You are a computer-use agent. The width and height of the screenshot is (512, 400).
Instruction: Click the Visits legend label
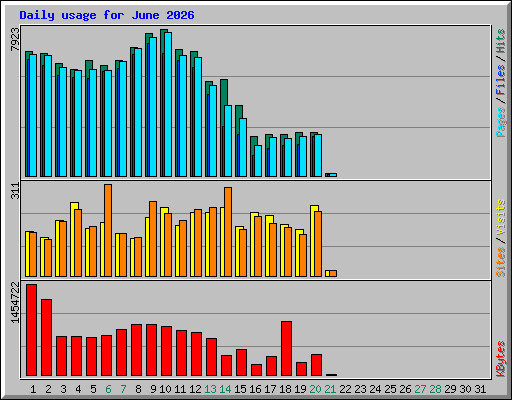pos(500,218)
